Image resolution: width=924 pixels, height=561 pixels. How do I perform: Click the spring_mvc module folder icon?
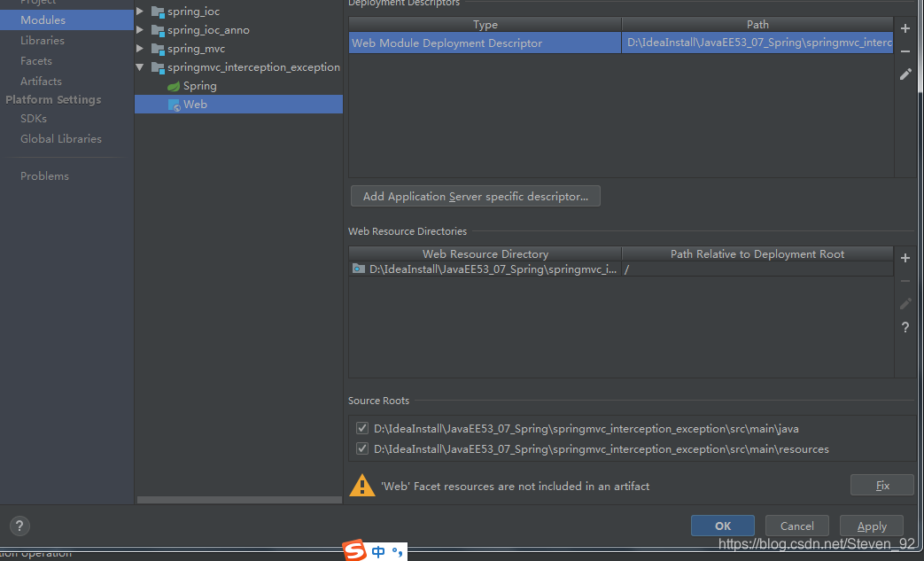tap(158, 49)
